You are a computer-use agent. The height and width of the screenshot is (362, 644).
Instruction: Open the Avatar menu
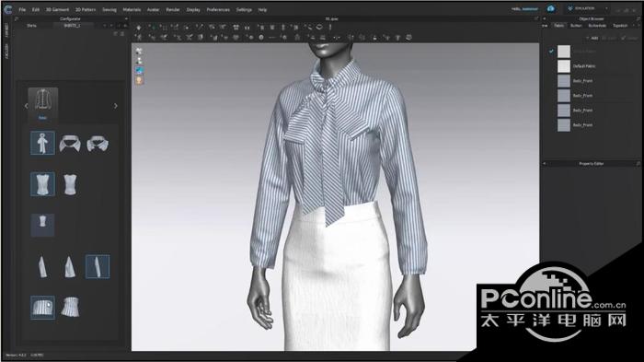(154, 9)
